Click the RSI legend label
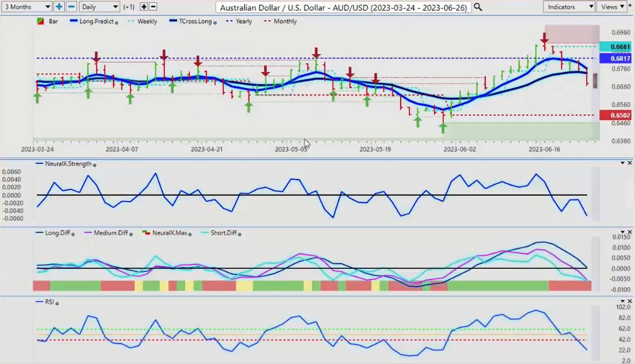 click(49, 302)
